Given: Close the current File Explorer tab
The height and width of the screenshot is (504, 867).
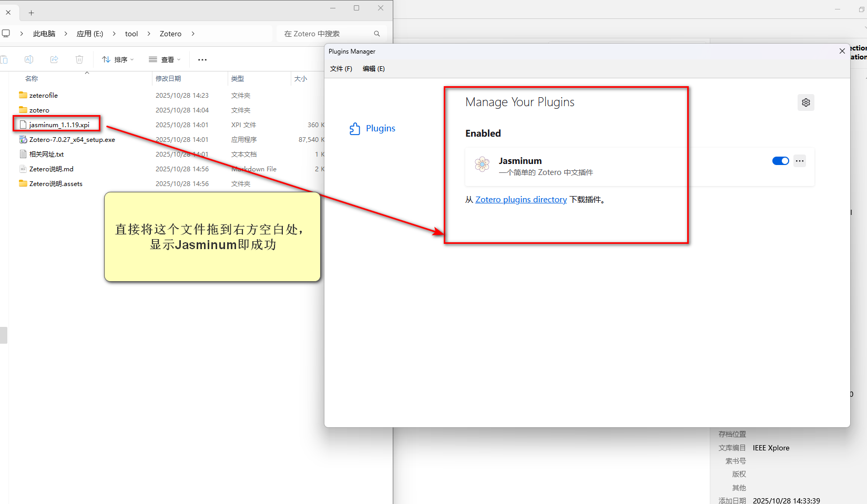Looking at the screenshot, I should (x=8, y=13).
